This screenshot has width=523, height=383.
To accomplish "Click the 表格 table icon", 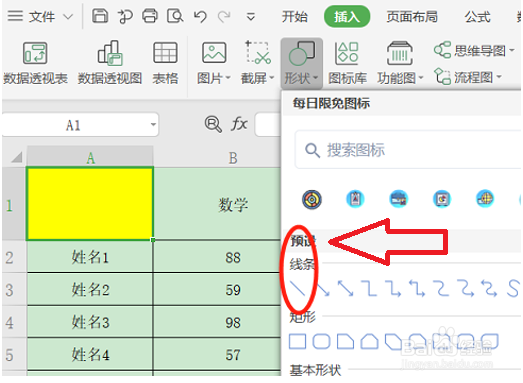I will (165, 62).
